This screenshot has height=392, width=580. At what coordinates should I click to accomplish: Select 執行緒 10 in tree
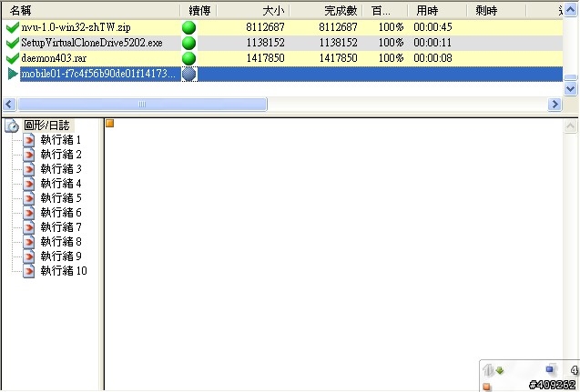[64, 270]
